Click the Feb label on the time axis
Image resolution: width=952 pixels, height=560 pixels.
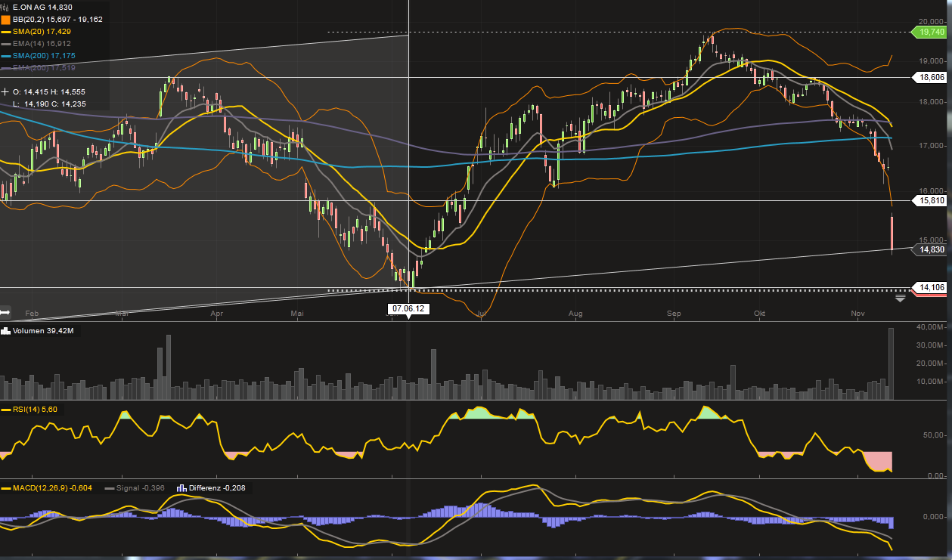coord(32,312)
